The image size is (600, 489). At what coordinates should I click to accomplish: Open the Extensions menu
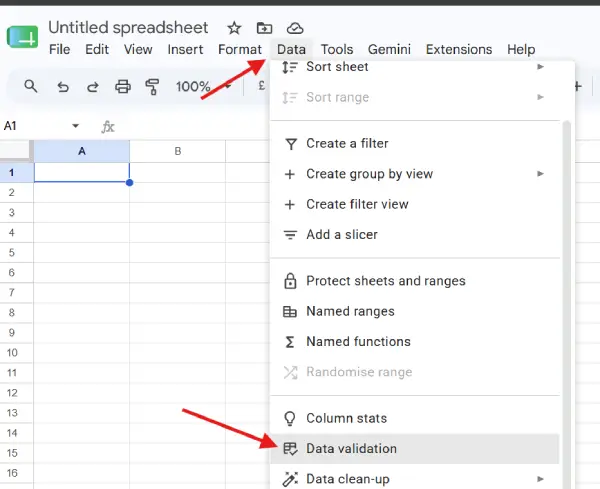(x=459, y=49)
